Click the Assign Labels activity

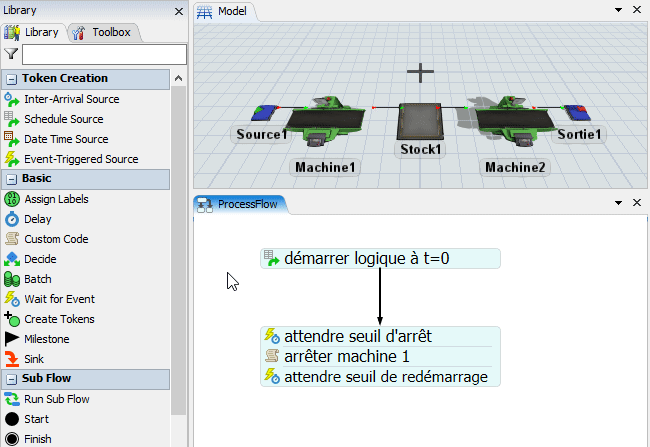point(56,199)
